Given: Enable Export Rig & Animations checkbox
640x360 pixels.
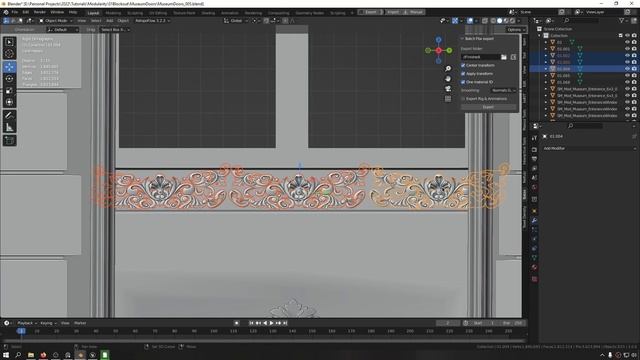Looking at the screenshot, I should (463, 99).
